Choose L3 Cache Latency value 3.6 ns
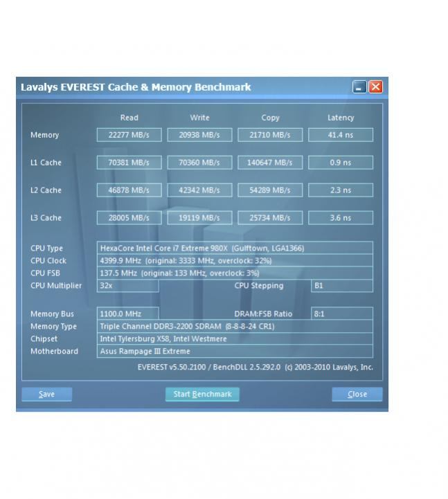Screen dimensions: 448x499 coord(341,218)
